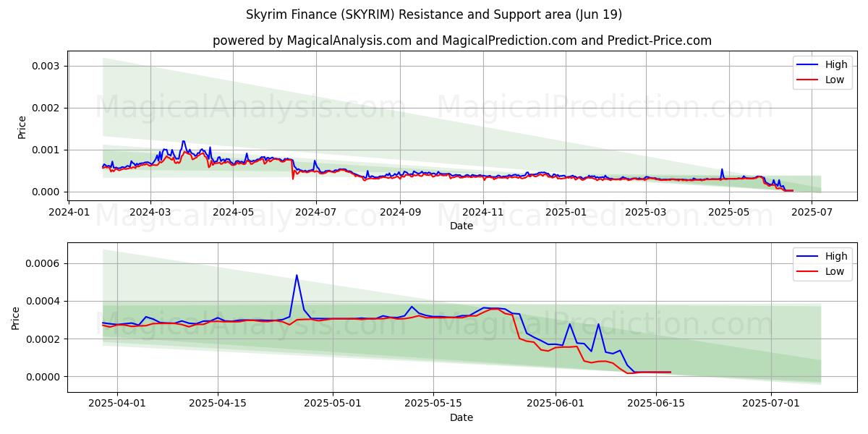Click the 0.0002 tick on bottom chart
The image size is (868, 434).
[x=44, y=339]
